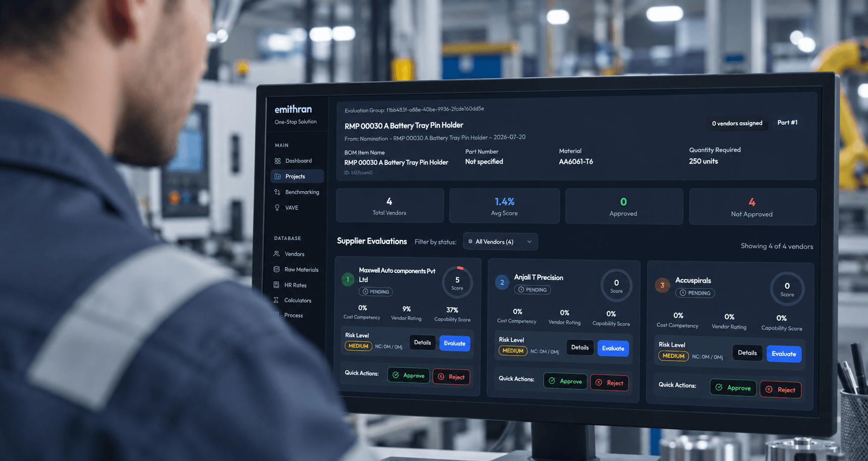Click Anjali T Precision PENDING badge

(533, 290)
